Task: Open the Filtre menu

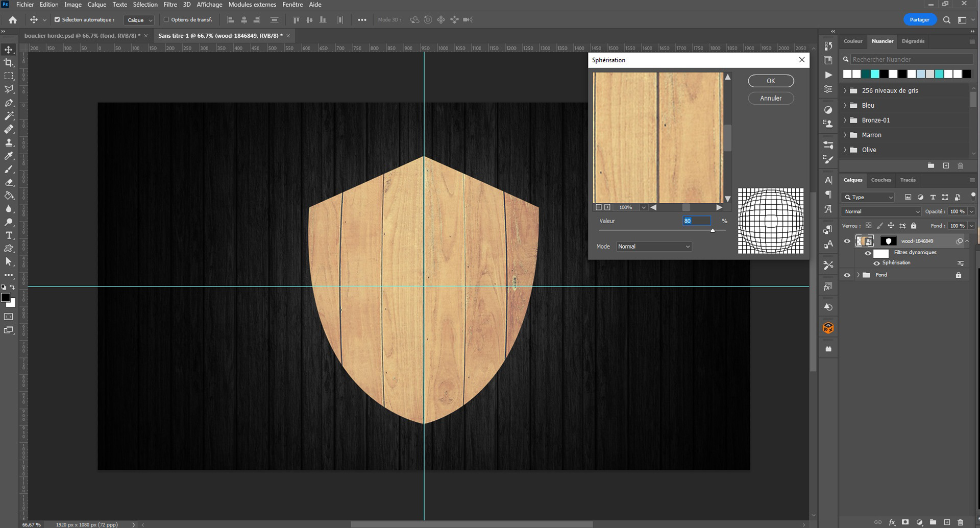Action: coord(170,5)
